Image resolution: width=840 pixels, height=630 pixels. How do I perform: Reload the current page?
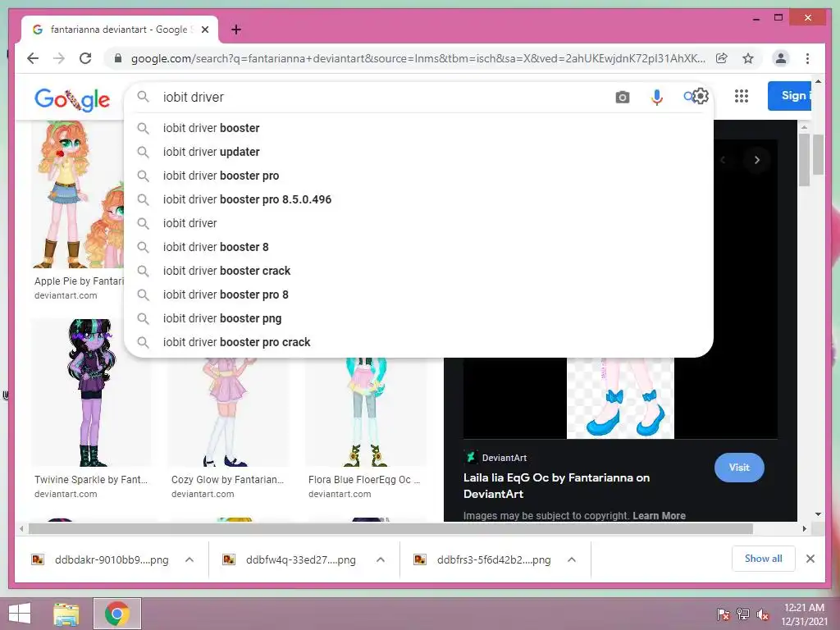pyautogui.click(x=85, y=58)
